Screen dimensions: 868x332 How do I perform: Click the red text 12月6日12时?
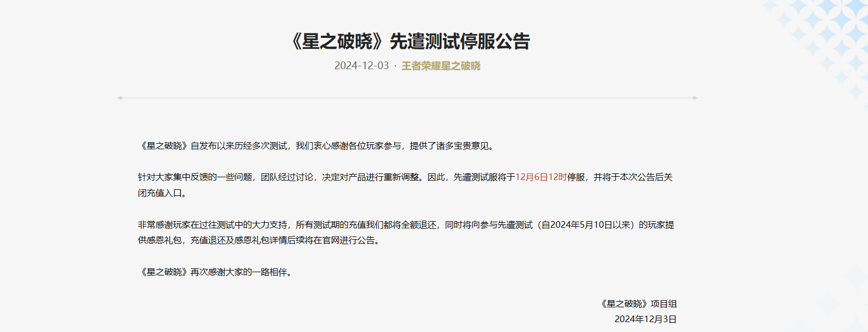coord(541,177)
